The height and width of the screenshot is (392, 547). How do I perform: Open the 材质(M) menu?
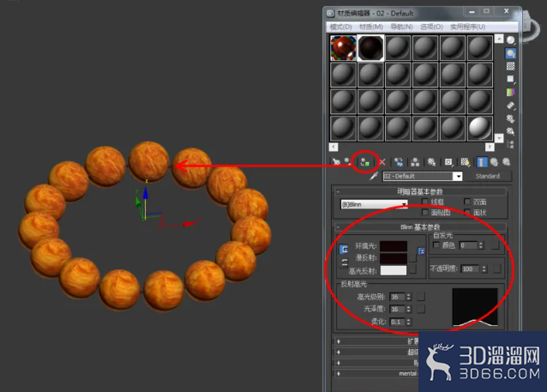(x=371, y=27)
